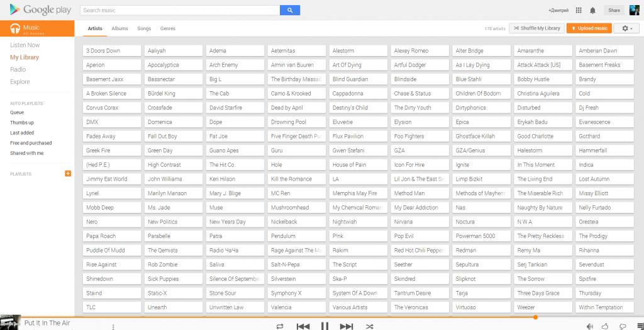Open the Nirvana artist card
The image size is (644, 330).
click(x=419, y=222)
